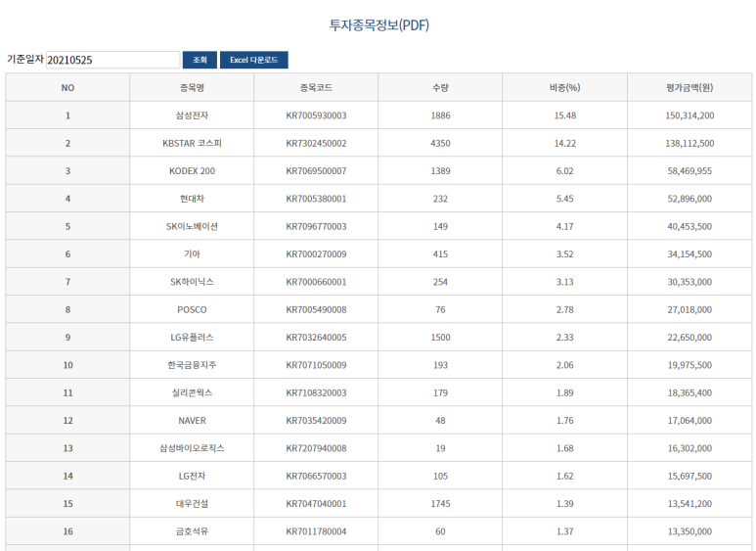Click stock code KR7069500007
The image size is (756, 551).
(316, 171)
